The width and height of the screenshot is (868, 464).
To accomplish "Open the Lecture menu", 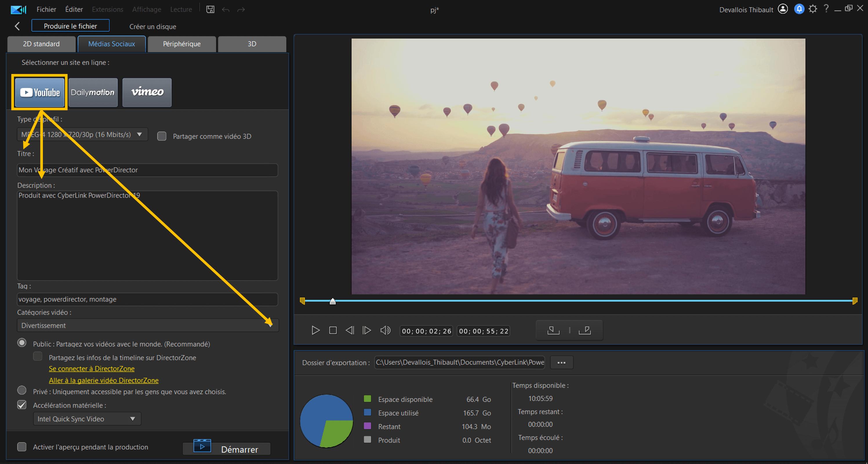I will (181, 10).
